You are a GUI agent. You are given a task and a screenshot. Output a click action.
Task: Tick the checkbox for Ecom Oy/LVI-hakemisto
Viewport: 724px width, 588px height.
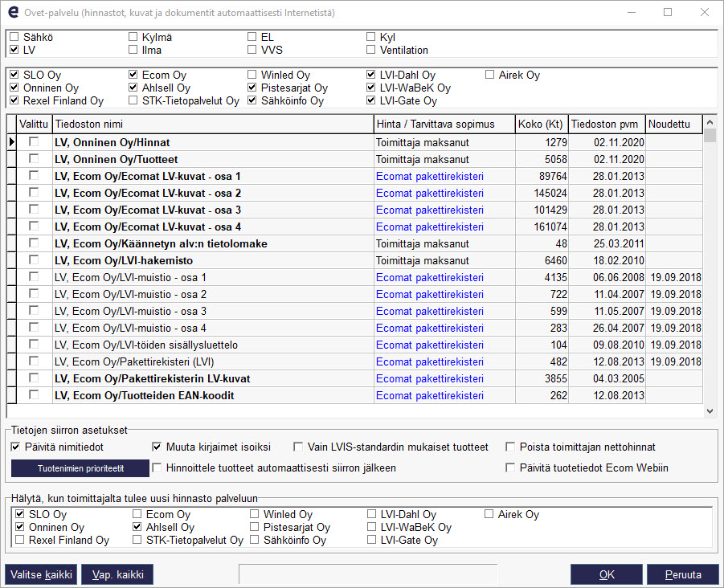(34, 259)
